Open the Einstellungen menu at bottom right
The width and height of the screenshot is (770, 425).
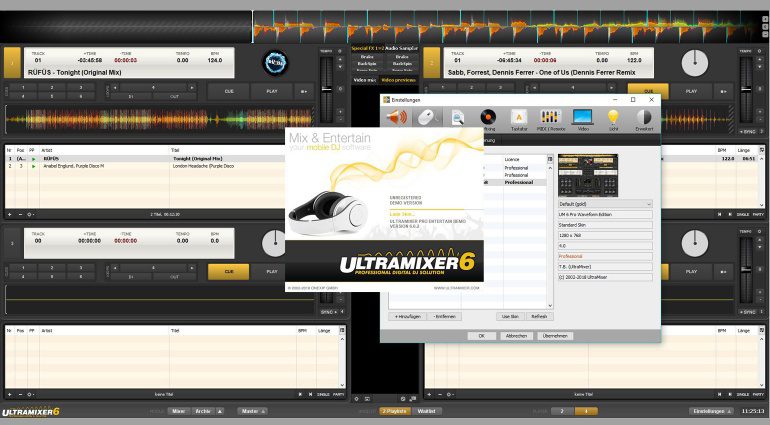(x=708, y=411)
